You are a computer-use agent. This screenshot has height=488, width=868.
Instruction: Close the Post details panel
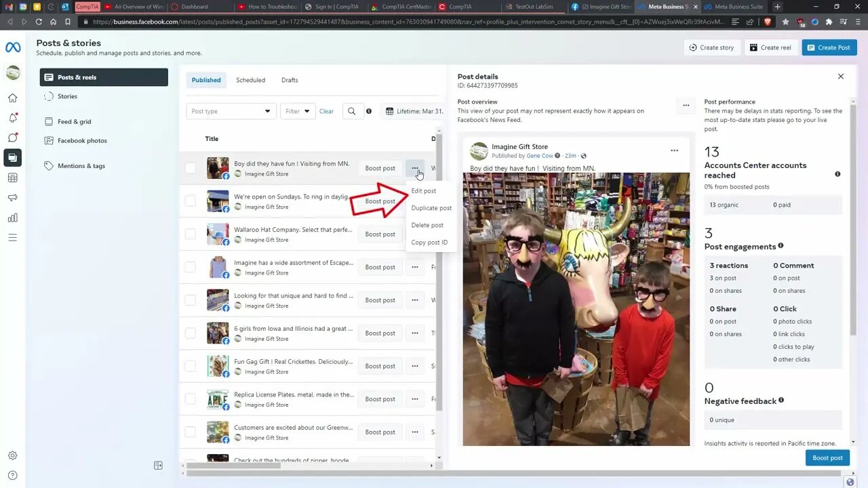coord(841,77)
